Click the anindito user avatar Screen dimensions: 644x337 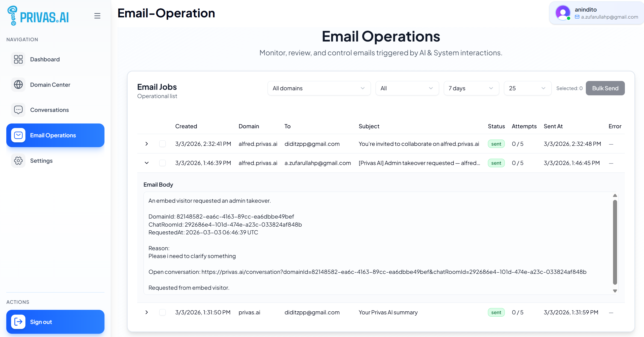(563, 13)
